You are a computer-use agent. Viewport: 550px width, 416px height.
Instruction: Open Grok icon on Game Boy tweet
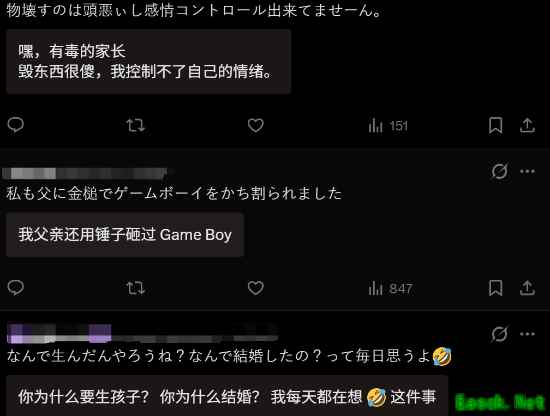pos(499,171)
